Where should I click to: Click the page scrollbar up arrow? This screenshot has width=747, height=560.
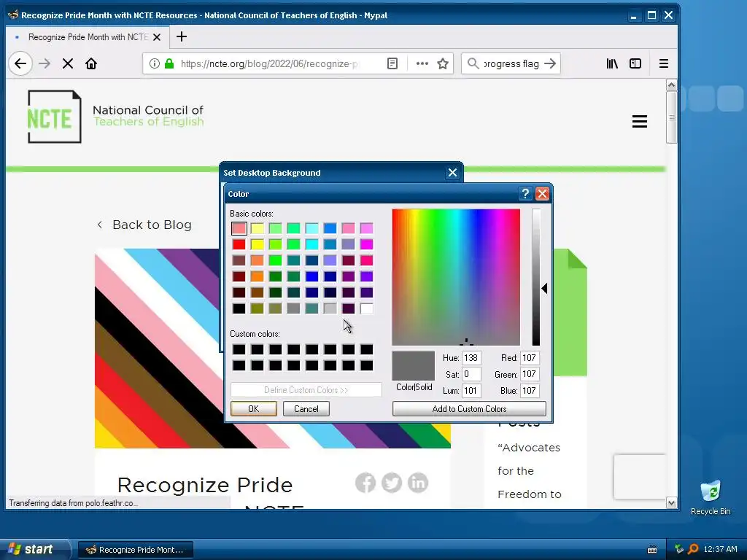tap(671, 85)
